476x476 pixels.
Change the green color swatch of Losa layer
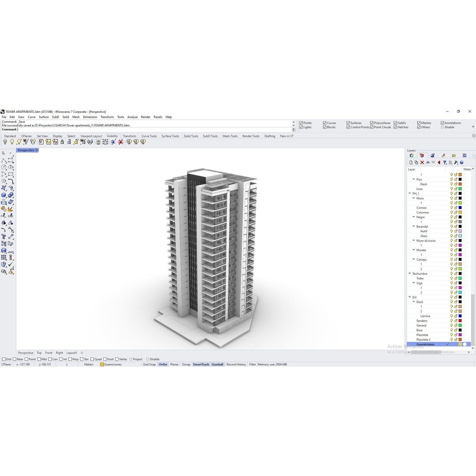coord(460,189)
